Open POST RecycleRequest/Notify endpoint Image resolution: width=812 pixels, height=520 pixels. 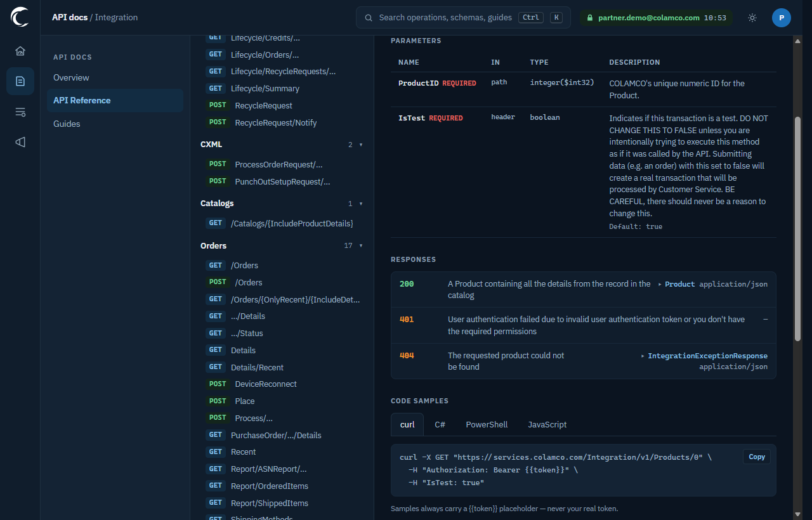coord(282,122)
